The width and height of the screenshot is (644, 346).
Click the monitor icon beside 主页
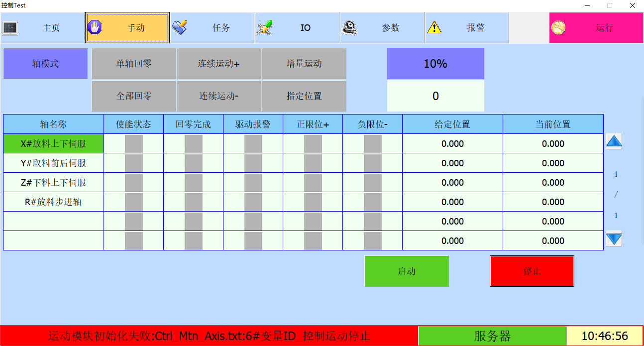(10, 28)
